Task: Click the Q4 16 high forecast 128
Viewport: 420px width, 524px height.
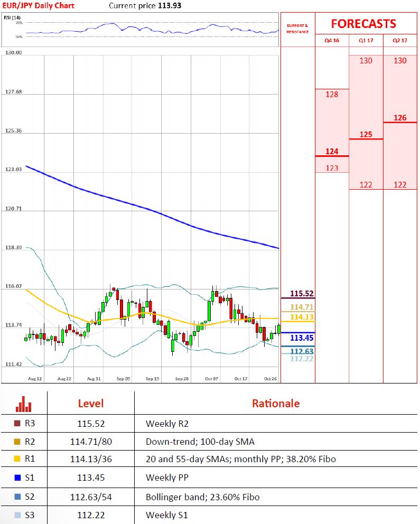Action: (332, 95)
